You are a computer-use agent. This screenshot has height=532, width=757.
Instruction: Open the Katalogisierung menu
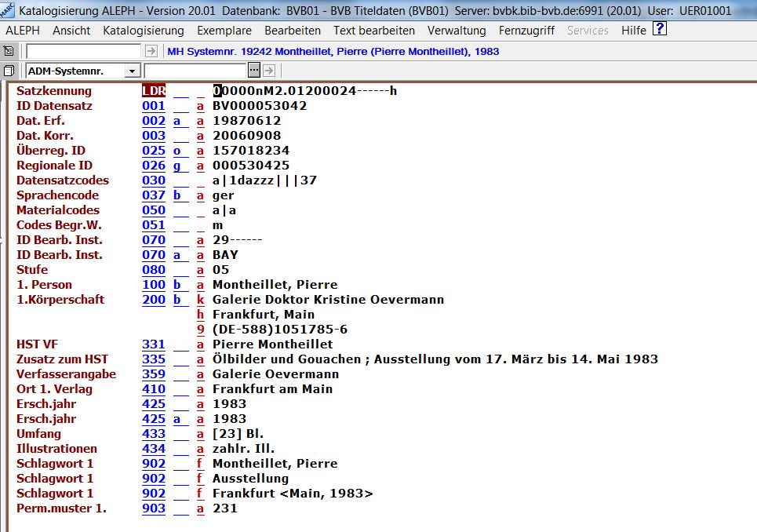[143, 31]
